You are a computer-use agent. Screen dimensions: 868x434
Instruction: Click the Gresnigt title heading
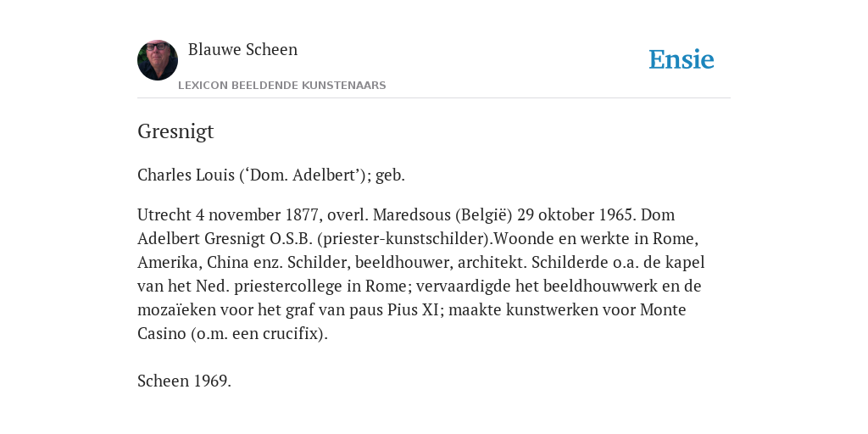tap(175, 131)
